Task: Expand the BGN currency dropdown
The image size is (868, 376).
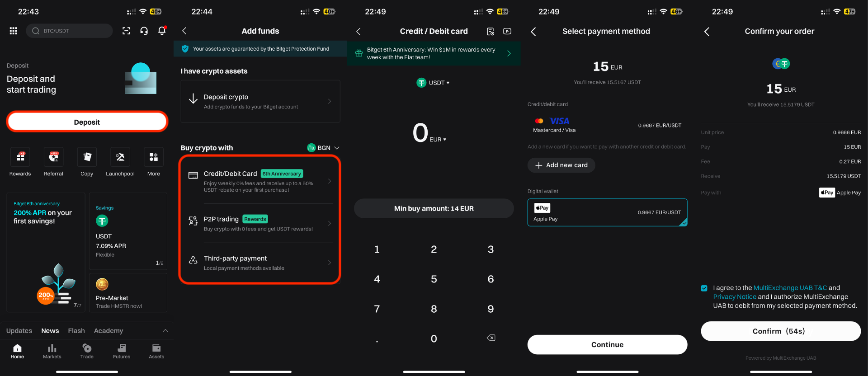Action: (324, 148)
